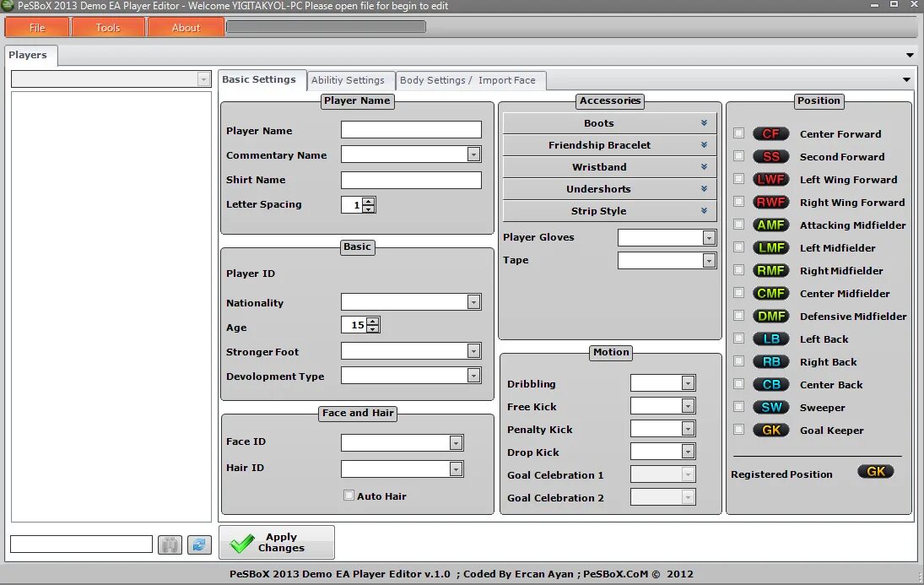Click the CB position badge icon
924x585 pixels.
click(770, 384)
